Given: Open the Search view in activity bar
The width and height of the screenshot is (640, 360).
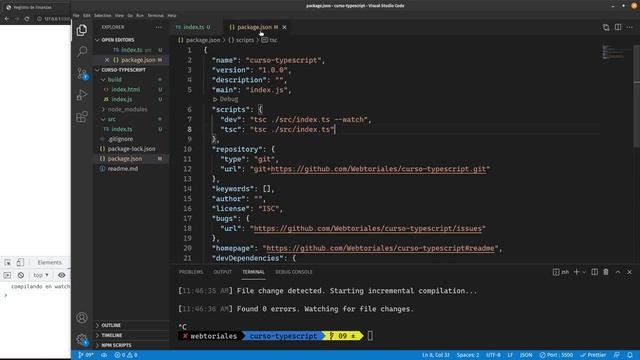Looking at the screenshot, I should [82, 51].
